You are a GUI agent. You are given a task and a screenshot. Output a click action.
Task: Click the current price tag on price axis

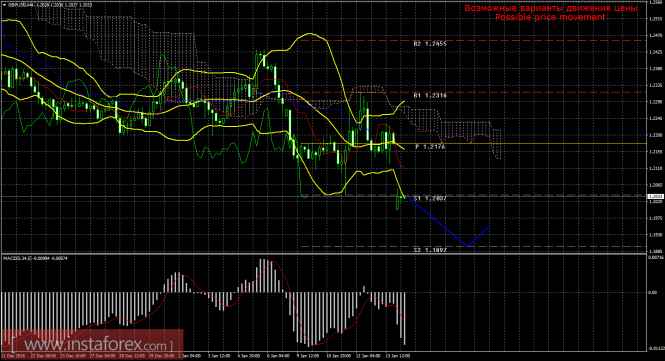point(656,196)
